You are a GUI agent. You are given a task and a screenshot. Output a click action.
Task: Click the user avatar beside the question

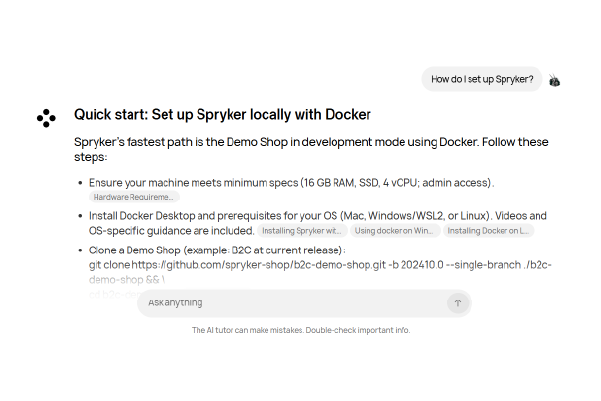coord(554,80)
